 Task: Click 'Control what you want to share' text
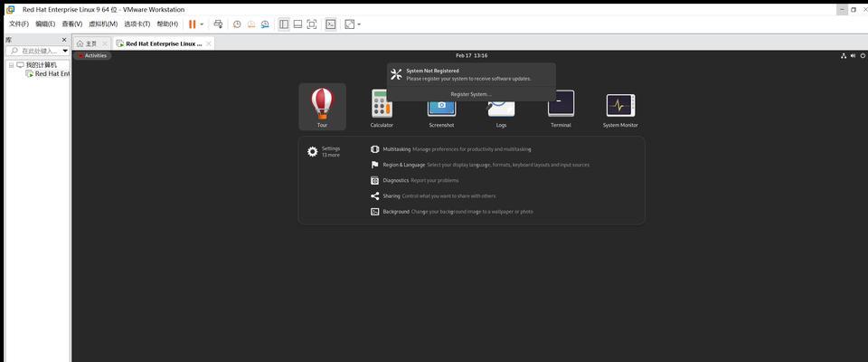(449, 195)
